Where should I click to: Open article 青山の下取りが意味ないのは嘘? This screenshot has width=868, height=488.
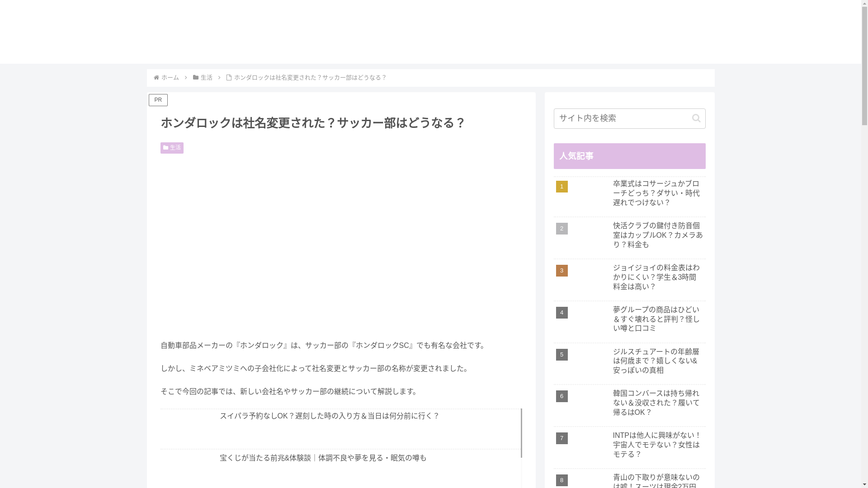coord(629,479)
